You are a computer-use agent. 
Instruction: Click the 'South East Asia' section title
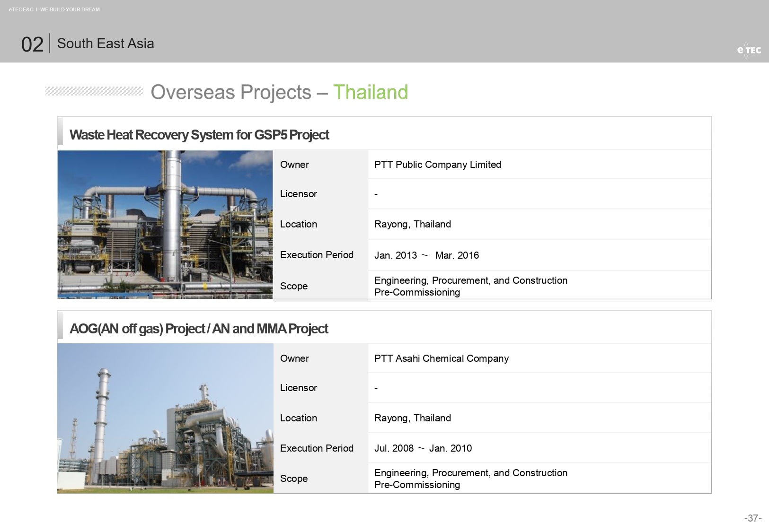106,44
